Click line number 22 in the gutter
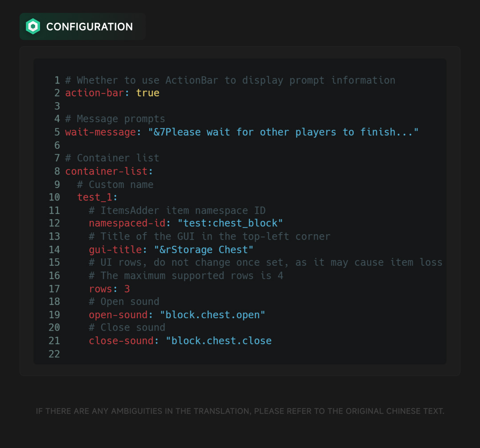480x448 pixels. coord(54,354)
